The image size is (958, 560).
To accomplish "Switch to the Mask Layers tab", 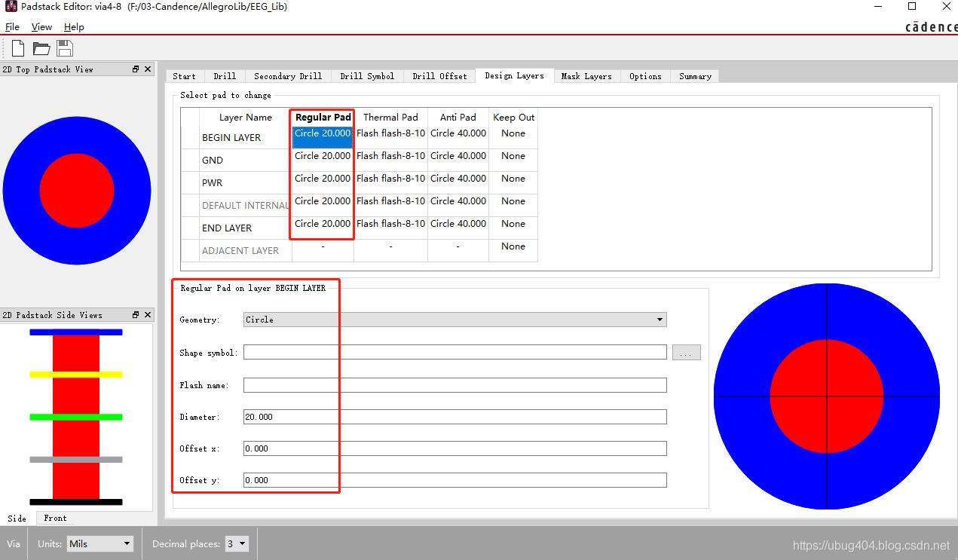I will 586,76.
